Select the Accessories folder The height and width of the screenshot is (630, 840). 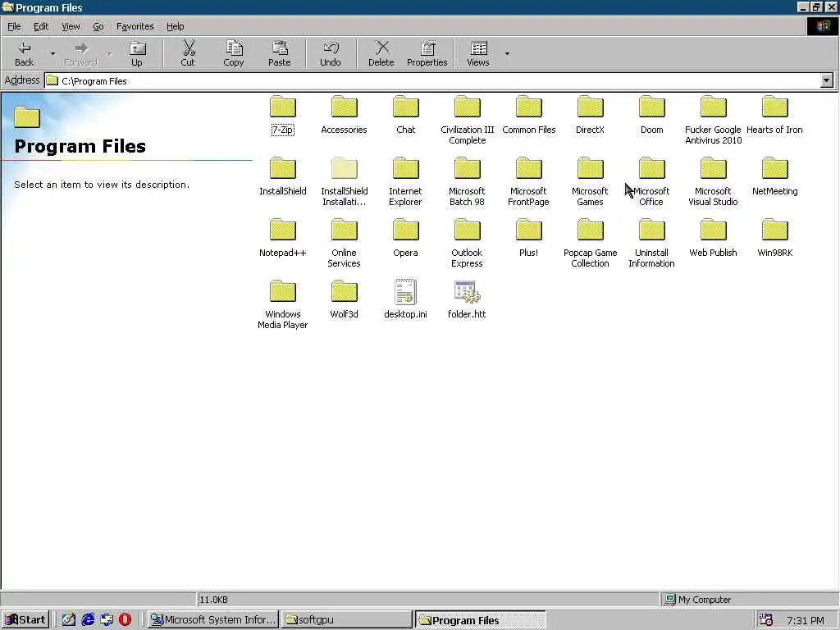click(x=344, y=115)
